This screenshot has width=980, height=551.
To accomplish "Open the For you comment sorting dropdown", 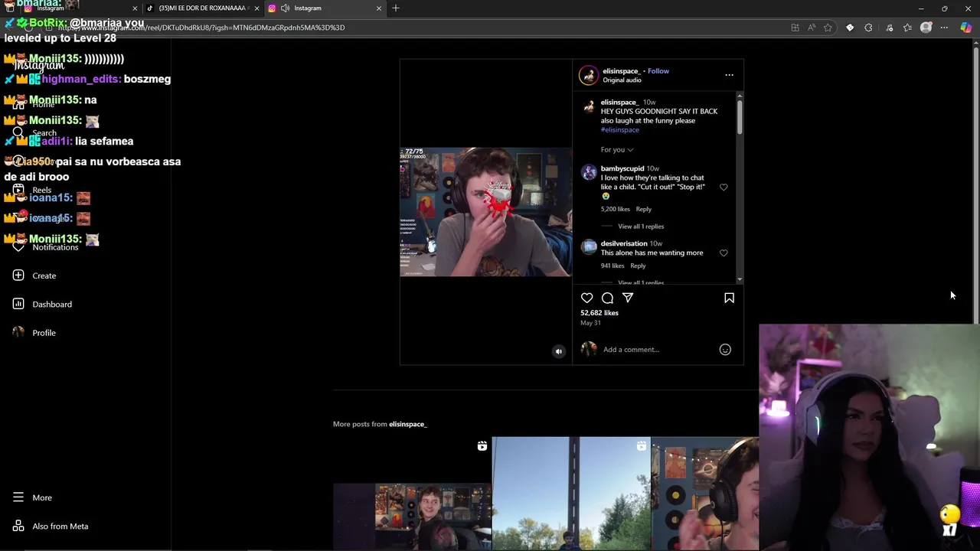I will tap(617, 150).
